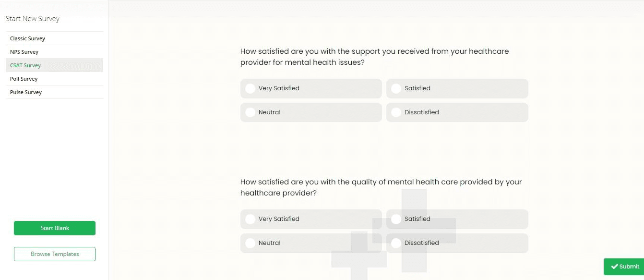
Task: Switch to the Poll Survey type
Action: click(x=24, y=78)
